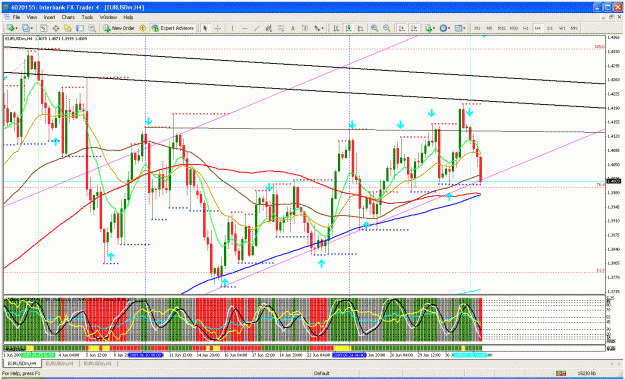The image size is (625, 379).
Task: Open the Profiles toolbar icon
Action: tap(26, 28)
